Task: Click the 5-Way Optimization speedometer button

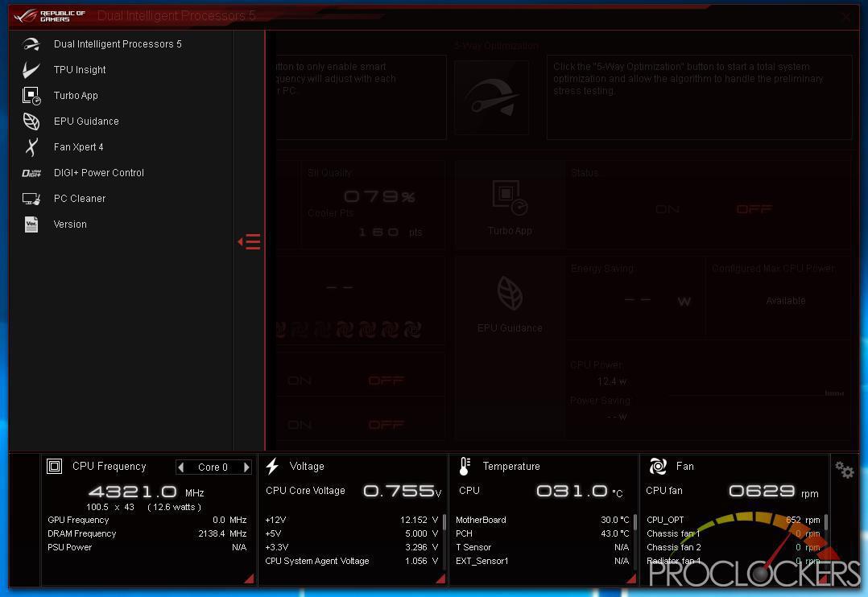Action: coord(491,97)
